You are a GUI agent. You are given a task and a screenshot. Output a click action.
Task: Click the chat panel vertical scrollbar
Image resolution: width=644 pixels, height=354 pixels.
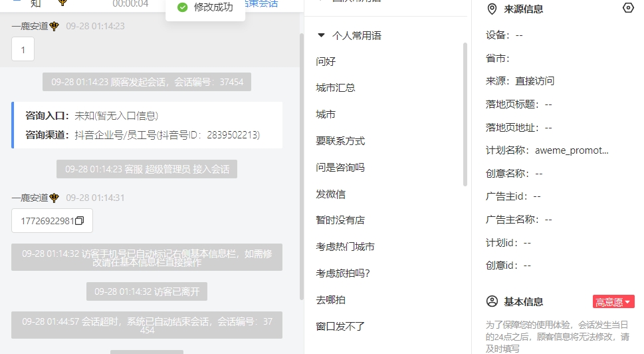302,166
